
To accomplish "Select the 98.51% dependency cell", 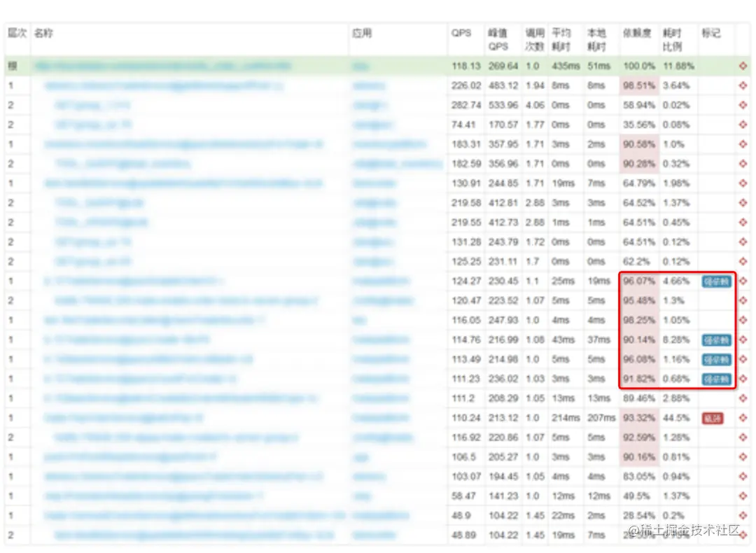I will click(x=639, y=85).
